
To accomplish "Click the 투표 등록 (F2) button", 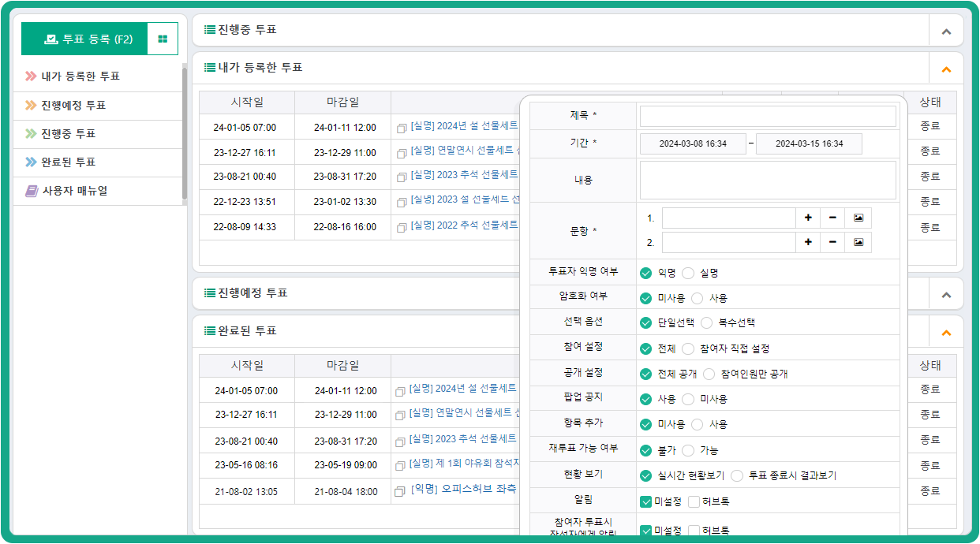I will [85, 39].
